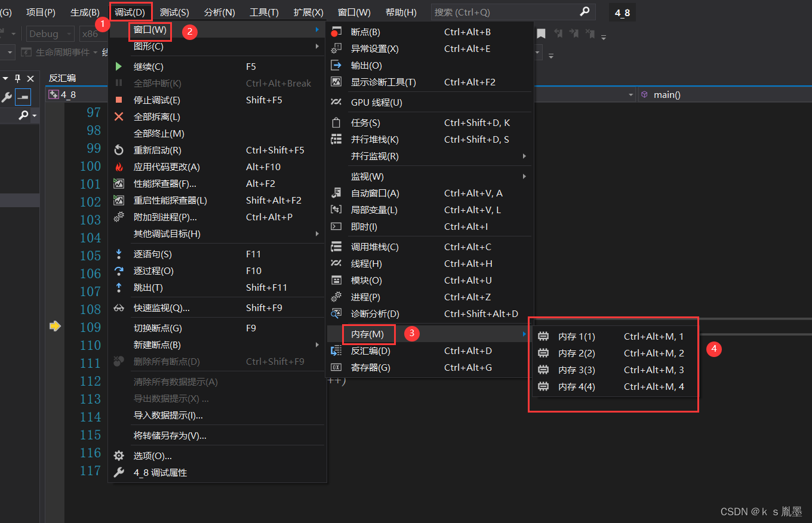Open 帮助(H) menu
The image size is (812, 523).
401,12
